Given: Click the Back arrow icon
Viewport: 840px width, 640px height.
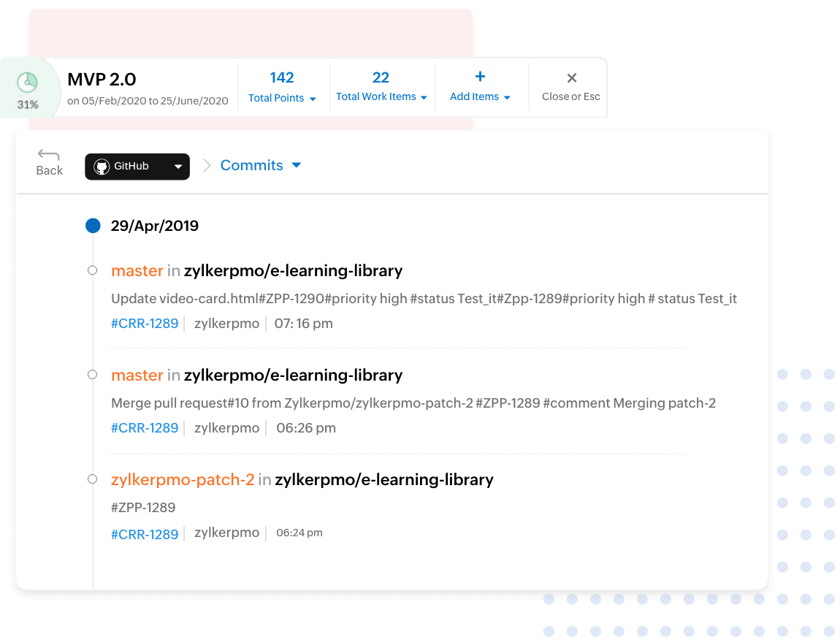Looking at the screenshot, I should point(49,155).
